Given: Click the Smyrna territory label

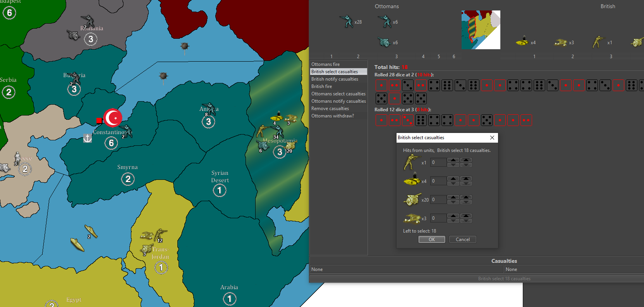Looking at the screenshot, I should [127, 167].
